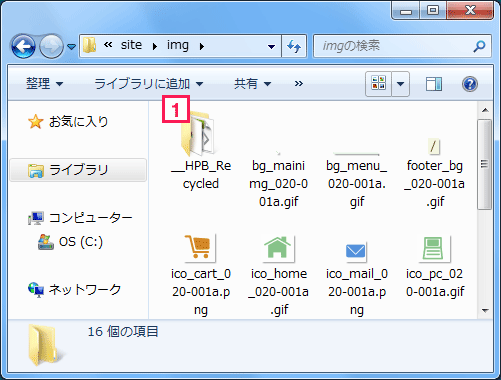This screenshot has width=501, height=380.
Task: Select bg_menu_020-001a.gif thumbnail
Action: (x=356, y=154)
